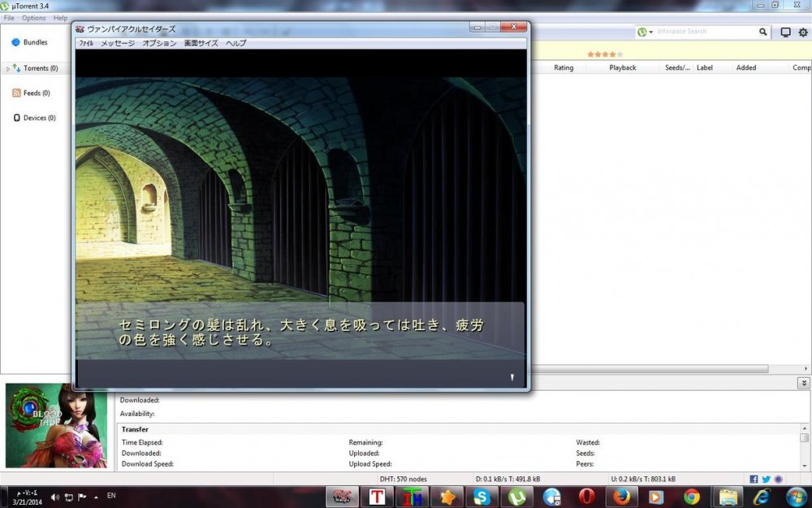Click the Bundles sidebar icon
Screen dimensions: 812x508
click(x=15, y=42)
